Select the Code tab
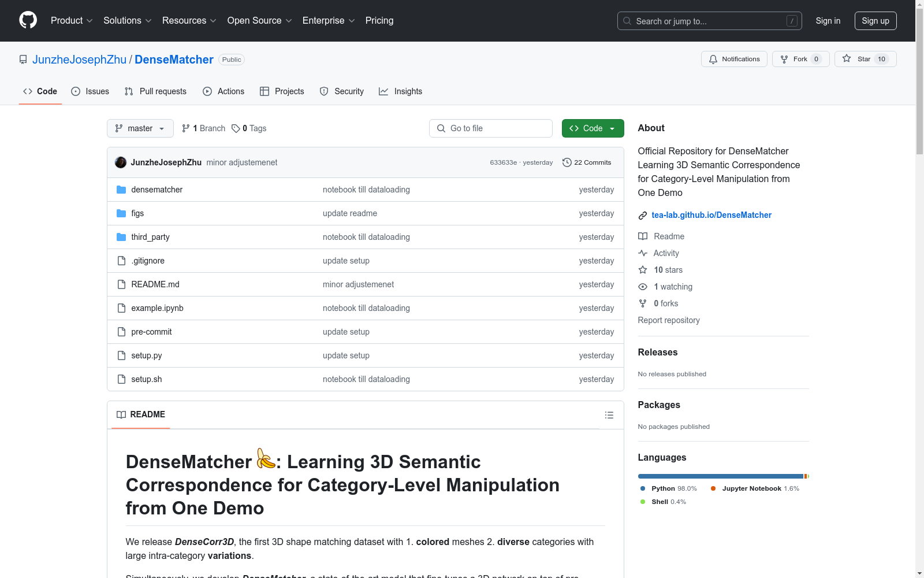Image resolution: width=924 pixels, height=578 pixels. pos(40,91)
